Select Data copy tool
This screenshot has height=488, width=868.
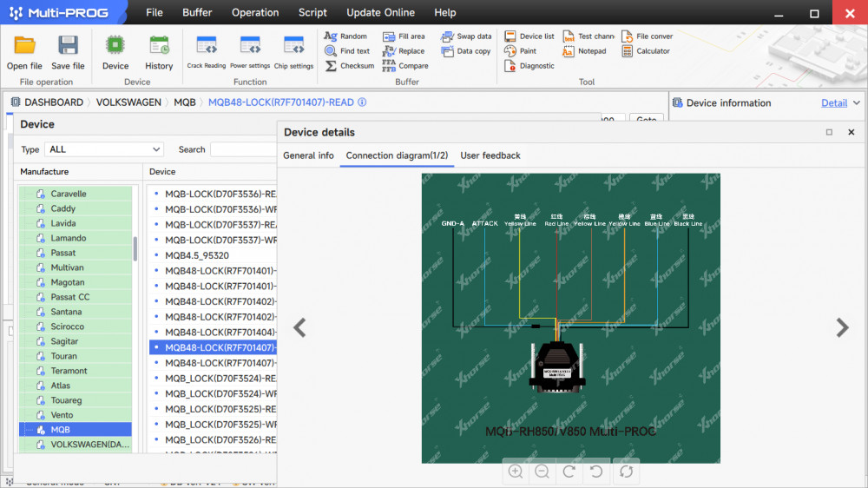[x=465, y=51]
